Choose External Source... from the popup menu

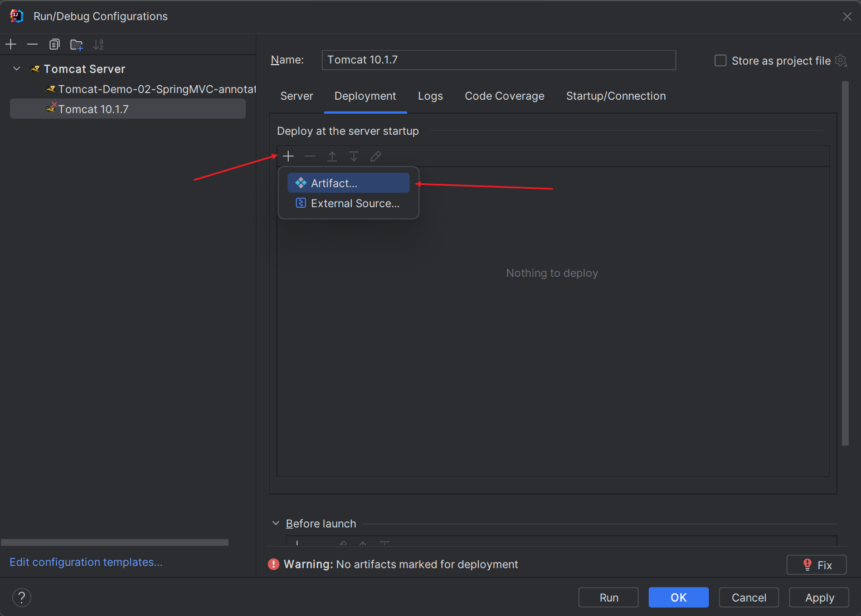[x=348, y=203]
